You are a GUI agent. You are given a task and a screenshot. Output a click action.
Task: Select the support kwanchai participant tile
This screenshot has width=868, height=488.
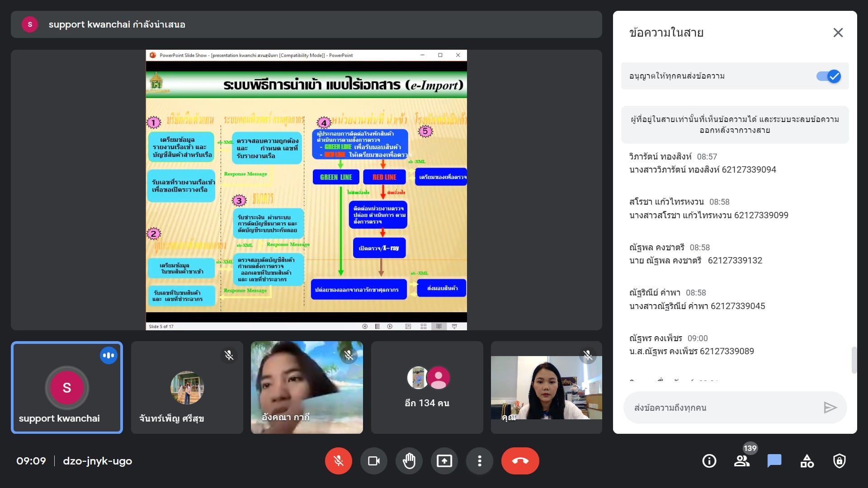67,388
